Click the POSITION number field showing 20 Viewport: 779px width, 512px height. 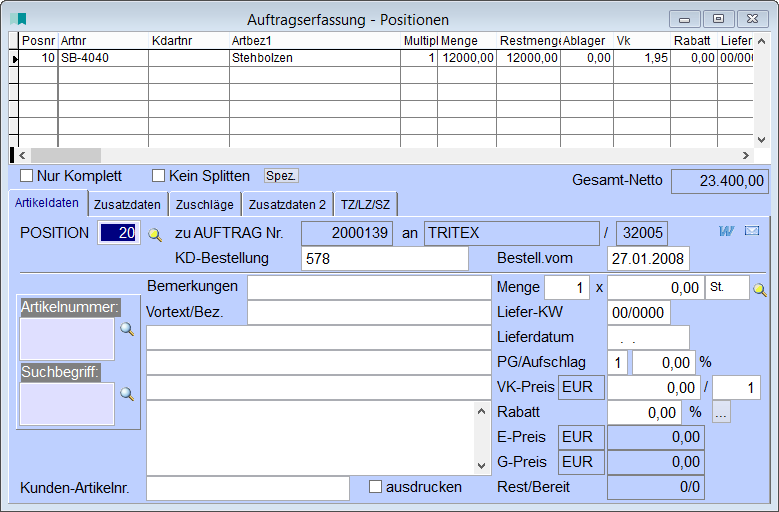[119, 233]
